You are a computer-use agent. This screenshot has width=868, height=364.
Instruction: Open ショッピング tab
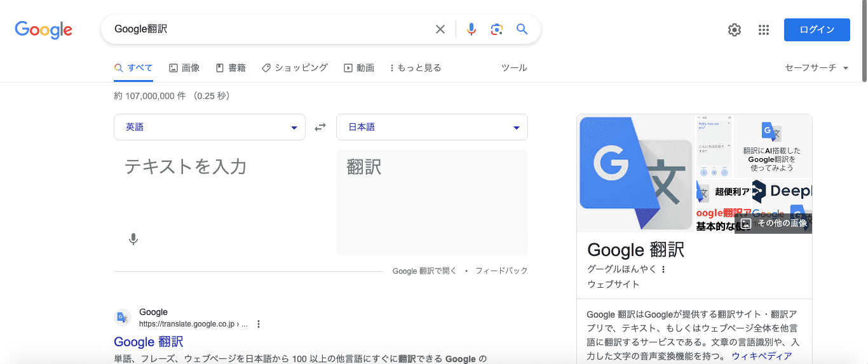[295, 68]
